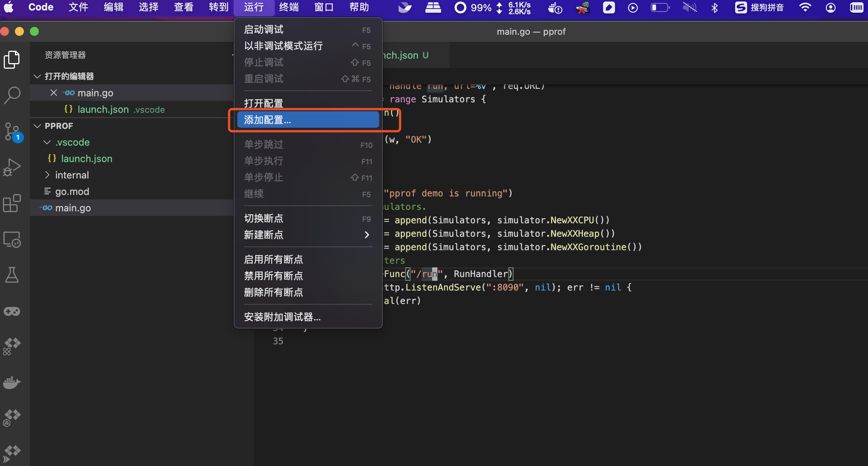Open the Remote Explorer panel
Image resolution: width=868 pixels, height=466 pixels.
(12, 239)
